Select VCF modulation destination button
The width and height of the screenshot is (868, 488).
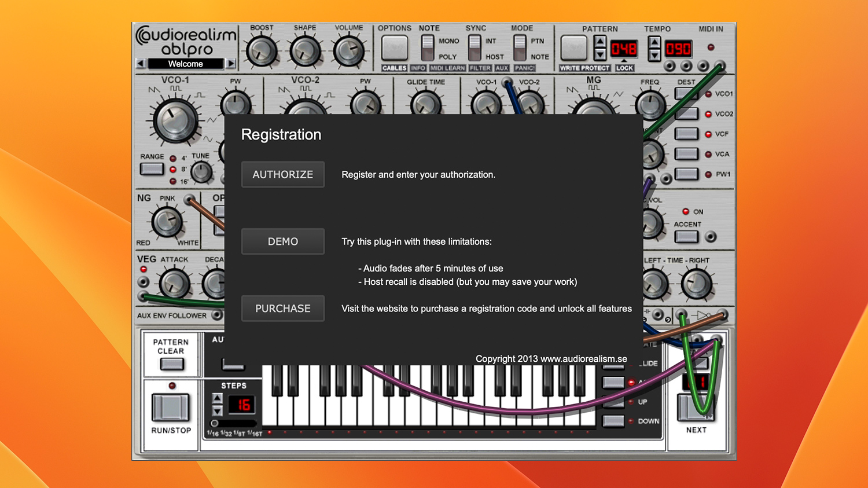tap(686, 134)
